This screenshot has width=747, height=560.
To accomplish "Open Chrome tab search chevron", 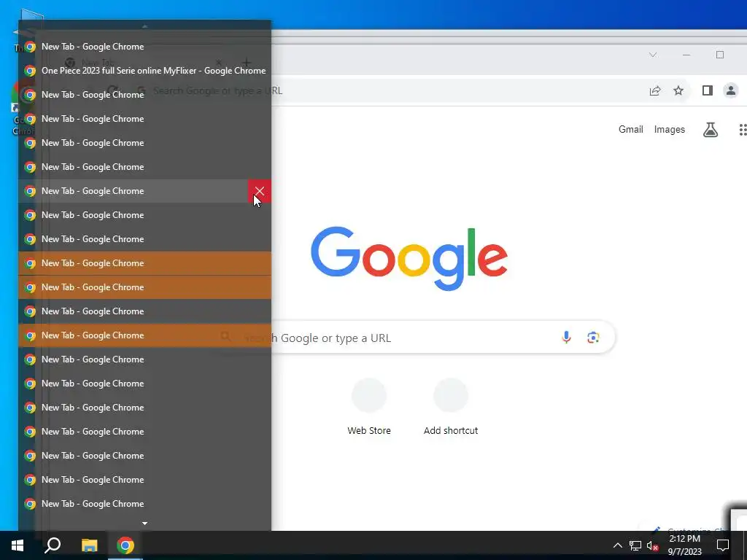I will click(653, 55).
